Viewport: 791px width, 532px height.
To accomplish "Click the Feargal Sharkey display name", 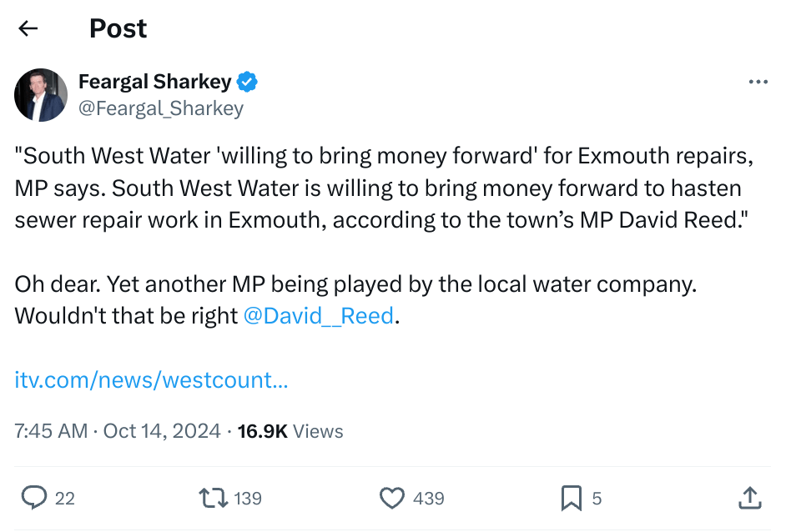I will click(x=154, y=82).
